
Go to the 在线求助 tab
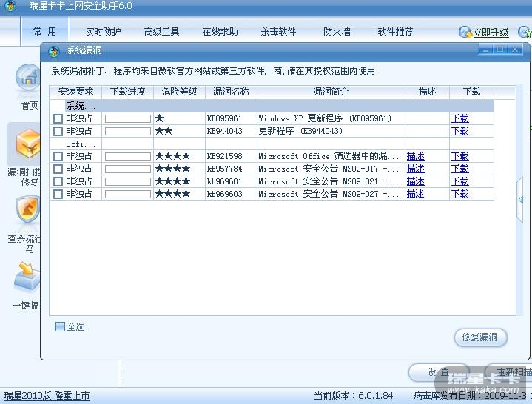click(220, 32)
